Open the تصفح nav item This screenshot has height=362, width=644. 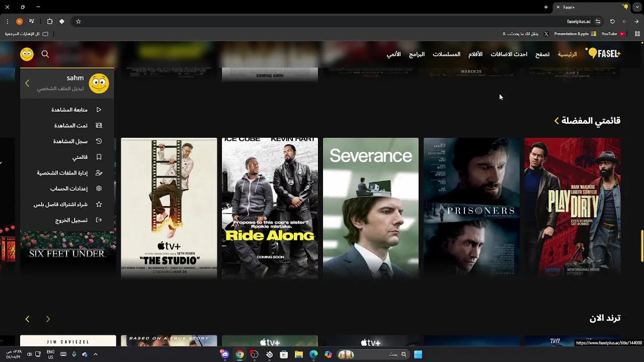(x=542, y=54)
